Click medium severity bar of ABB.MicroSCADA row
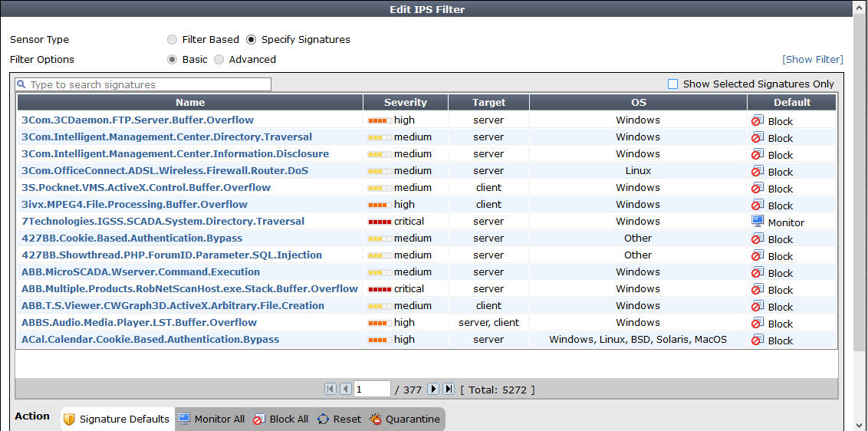The image size is (868, 431). coord(380,272)
